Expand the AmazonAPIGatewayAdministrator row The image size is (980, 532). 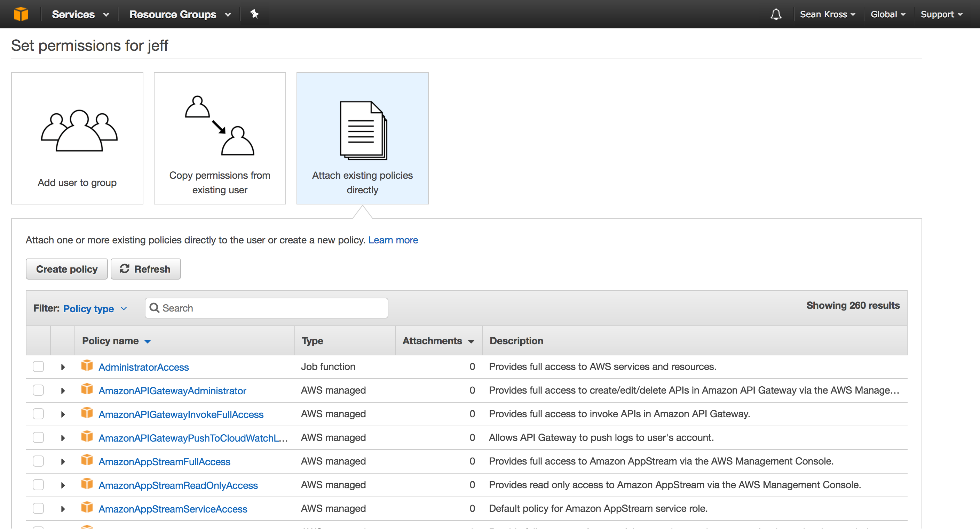coord(63,390)
